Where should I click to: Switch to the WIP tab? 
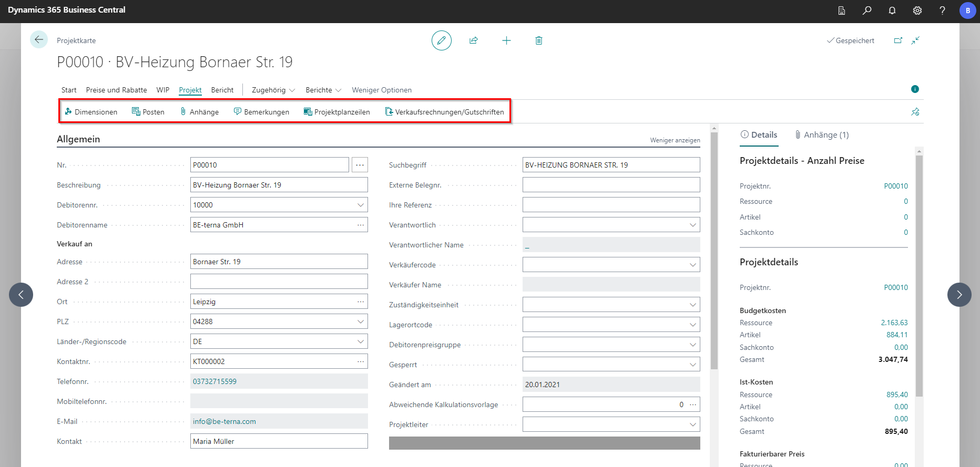click(x=163, y=90)
